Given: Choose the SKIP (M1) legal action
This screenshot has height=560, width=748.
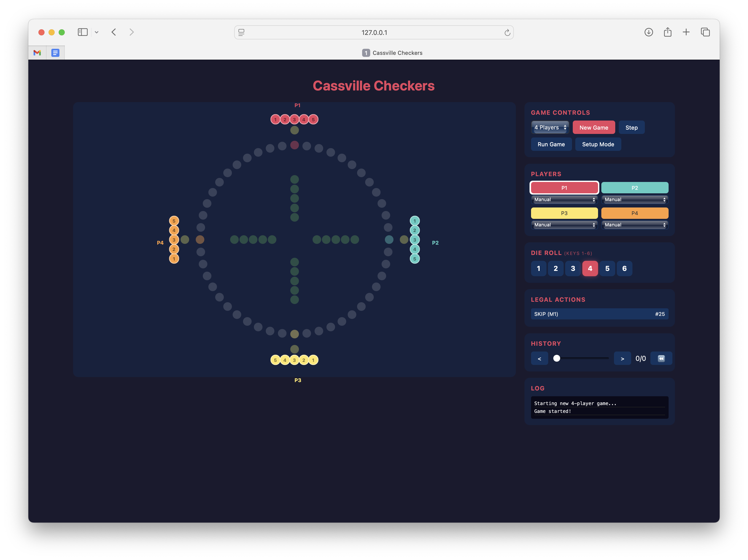Looking at the screenshot, I should [599, 314].
